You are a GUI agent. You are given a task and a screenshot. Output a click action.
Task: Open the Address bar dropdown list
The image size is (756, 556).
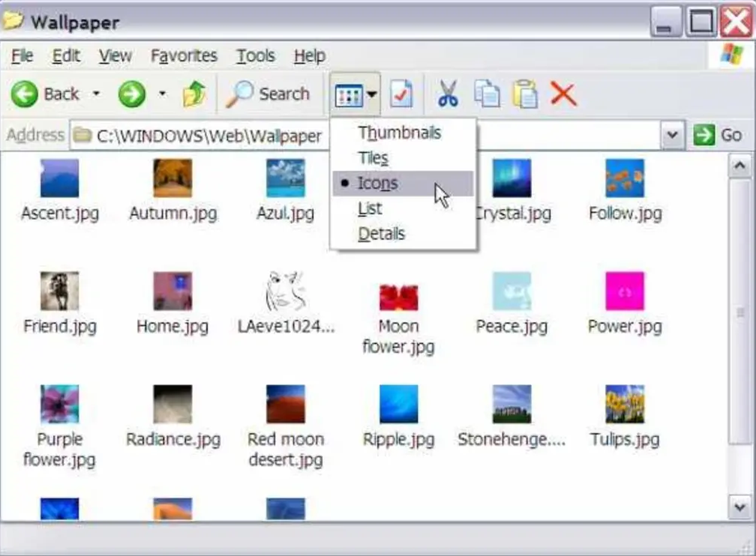coord(672,136)
